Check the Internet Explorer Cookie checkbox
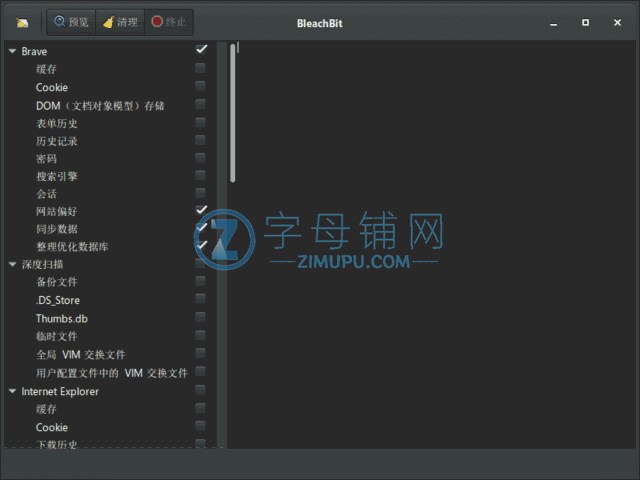Viewport: 640px width, 480px height. [200, 426]
